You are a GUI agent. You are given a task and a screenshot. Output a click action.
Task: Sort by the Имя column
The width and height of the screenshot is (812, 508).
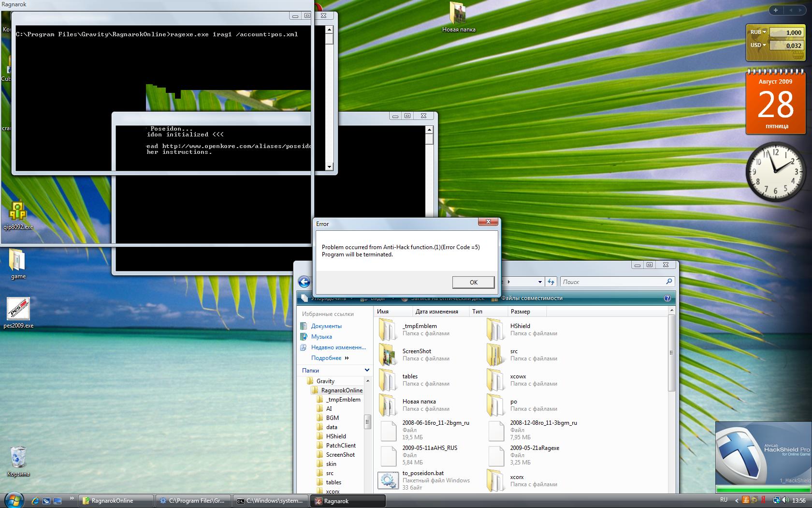click(393, 312)
